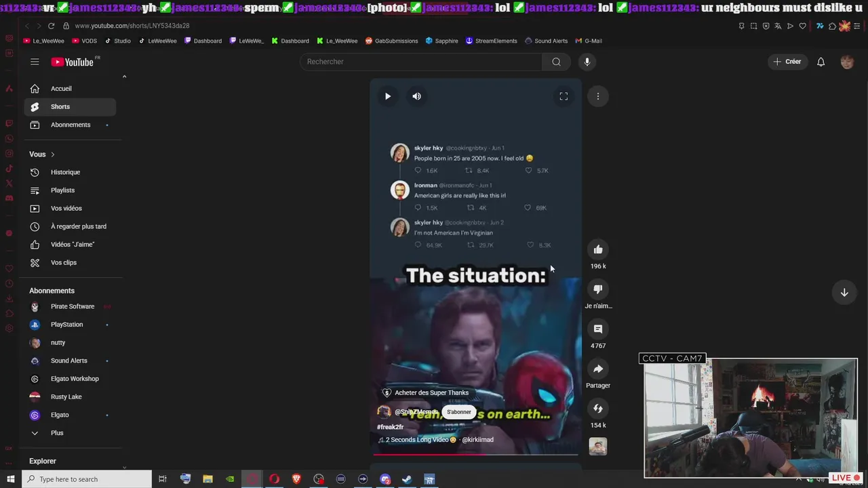
Task: Open Vos clips in the sidebar
Action: click(x=70, y=263)
